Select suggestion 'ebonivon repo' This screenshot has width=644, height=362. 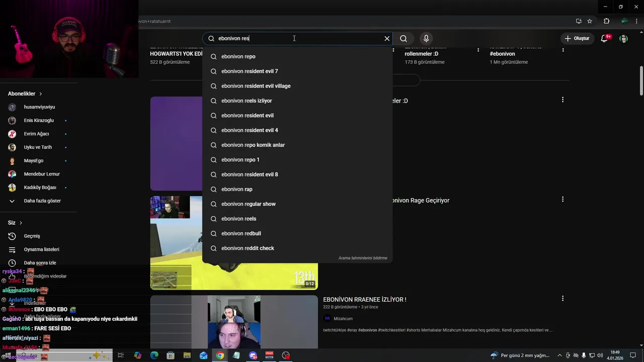point(297,56)
